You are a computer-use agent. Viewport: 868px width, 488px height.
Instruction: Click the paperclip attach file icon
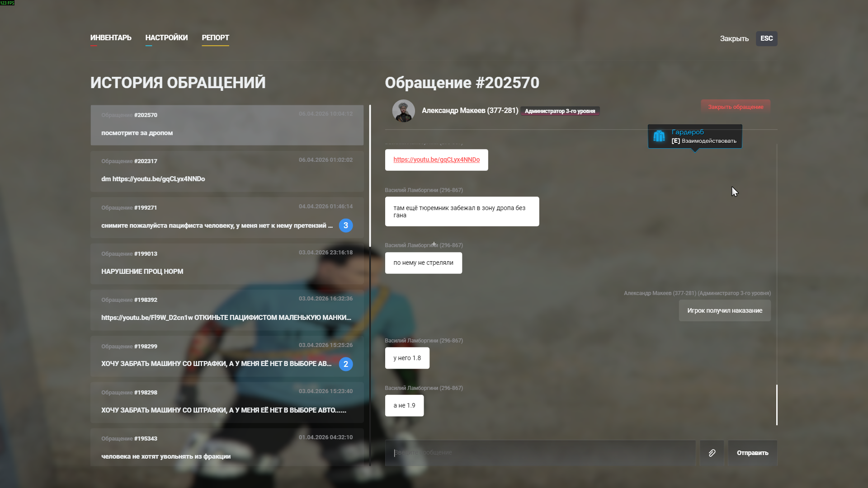[712, 453]
